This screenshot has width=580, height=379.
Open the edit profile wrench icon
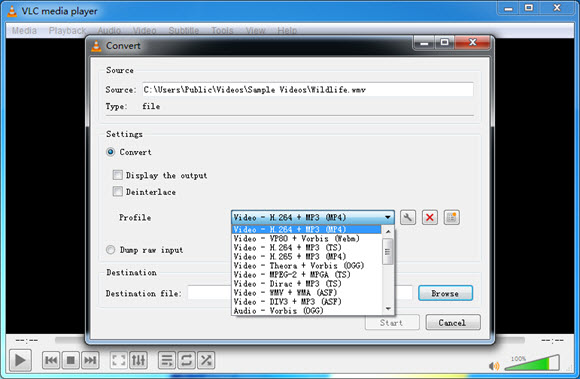tap(408, 217)
